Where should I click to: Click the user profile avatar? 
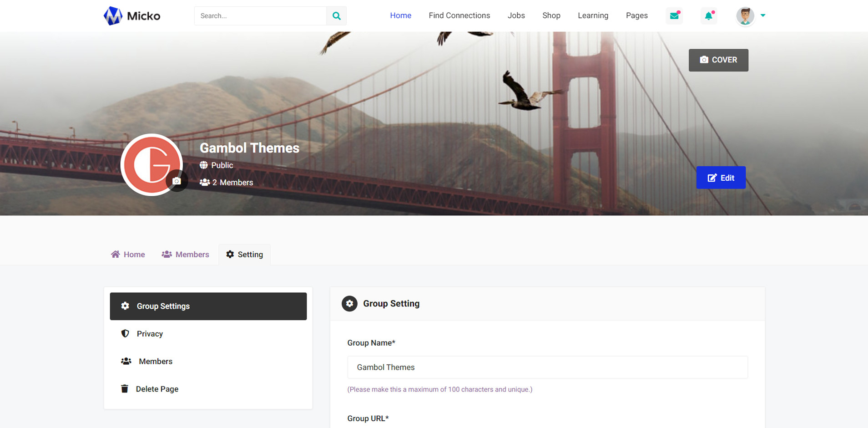(745, 16)
